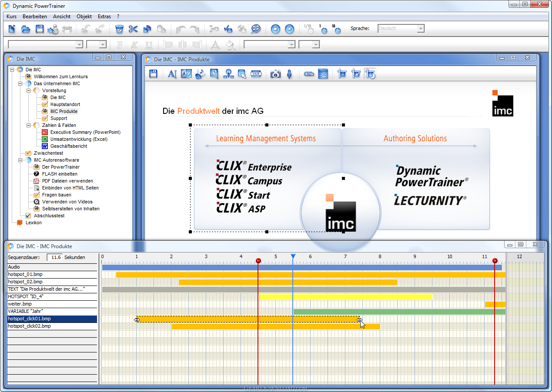Save with the main toolbar floppy disk icon
552x392 pixels.
(40, 29)
